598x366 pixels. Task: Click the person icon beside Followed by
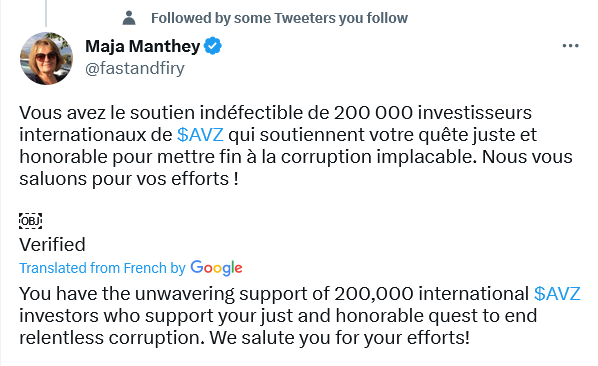129,18
